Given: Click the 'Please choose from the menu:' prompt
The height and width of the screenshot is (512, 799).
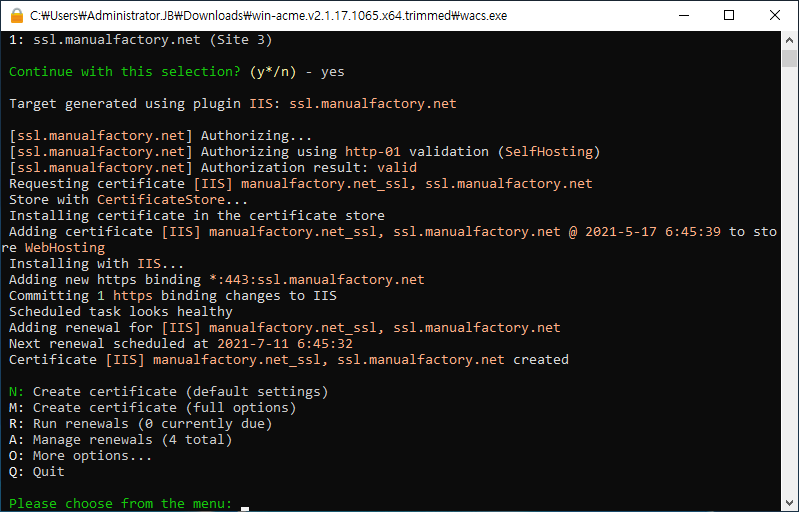Looking at the screenshot, I should point(121,504).
